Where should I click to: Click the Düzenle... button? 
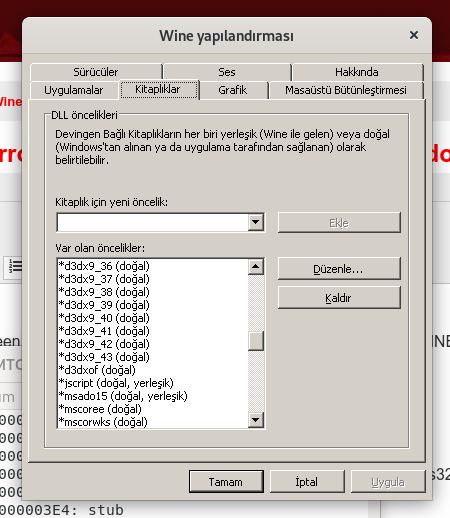[x=339, y=269]
